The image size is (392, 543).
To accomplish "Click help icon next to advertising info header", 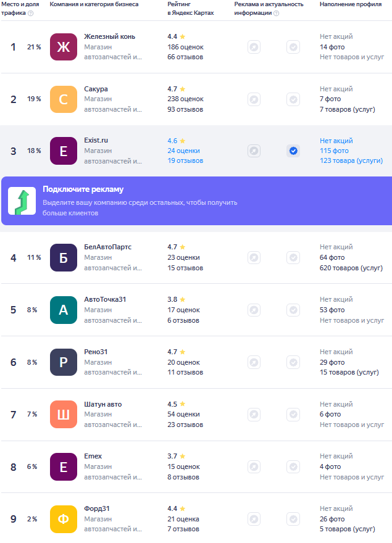I will click(x=276, y=13).
